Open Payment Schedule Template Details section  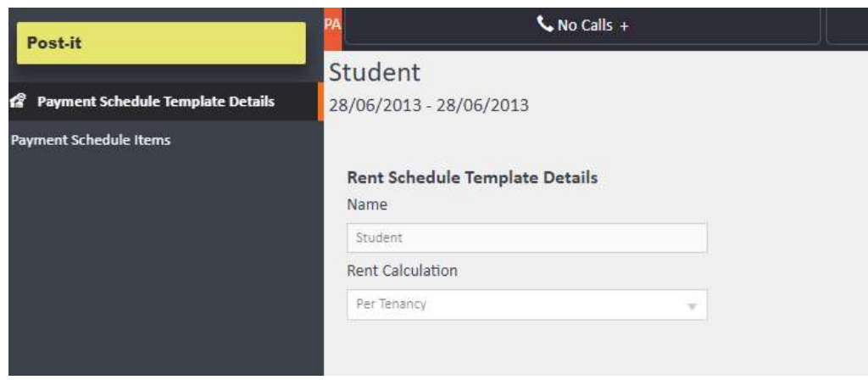(156, 102)
